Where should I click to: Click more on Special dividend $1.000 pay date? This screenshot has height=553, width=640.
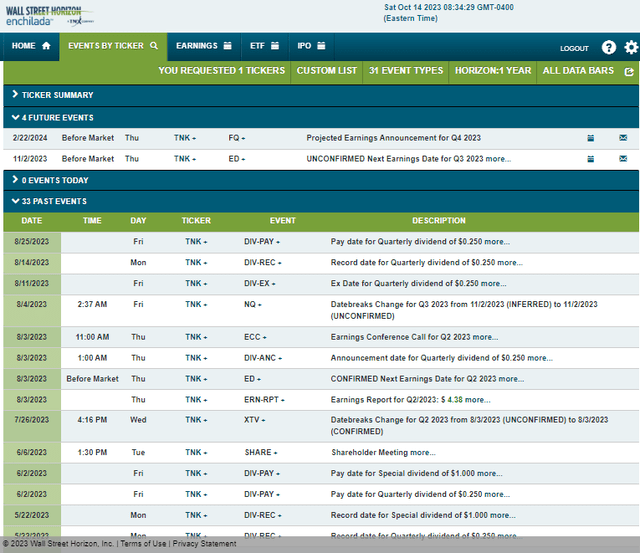(x=490, y=473)
